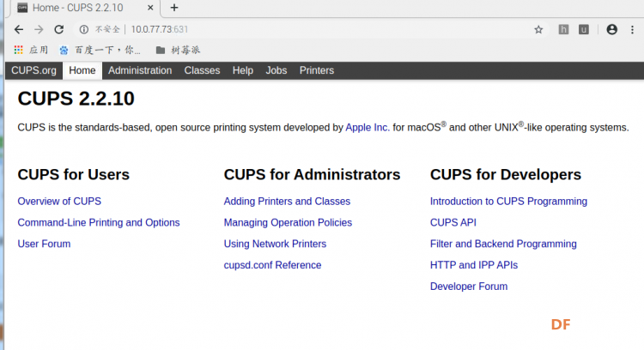Open HTTP and IPP APIs link
644x350 pixels.
[473, 265]
